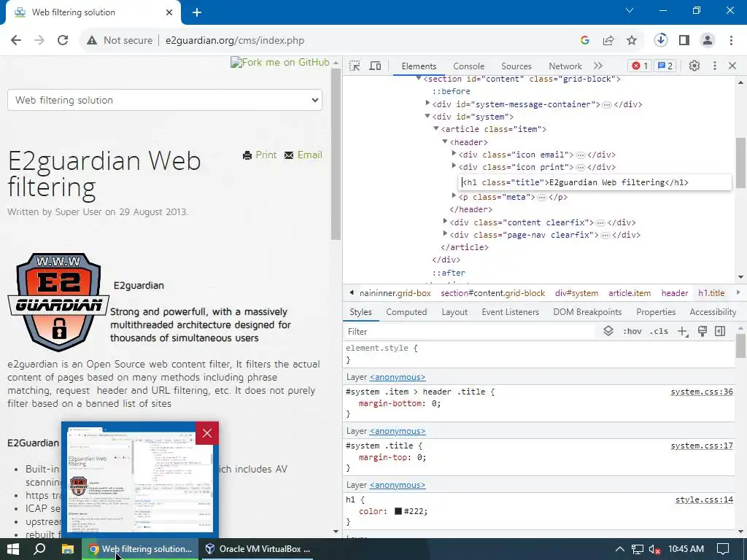The height and width of the screenshot is (560, 747).
Task: Expand the system-message-container div
Action: 427,103
